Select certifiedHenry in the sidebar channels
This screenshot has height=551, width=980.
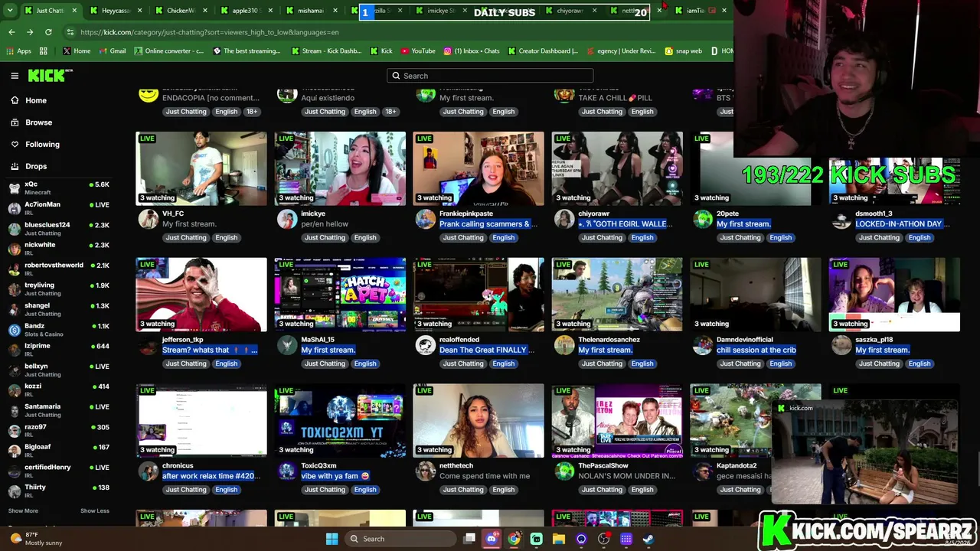click(x=58, y=471)
